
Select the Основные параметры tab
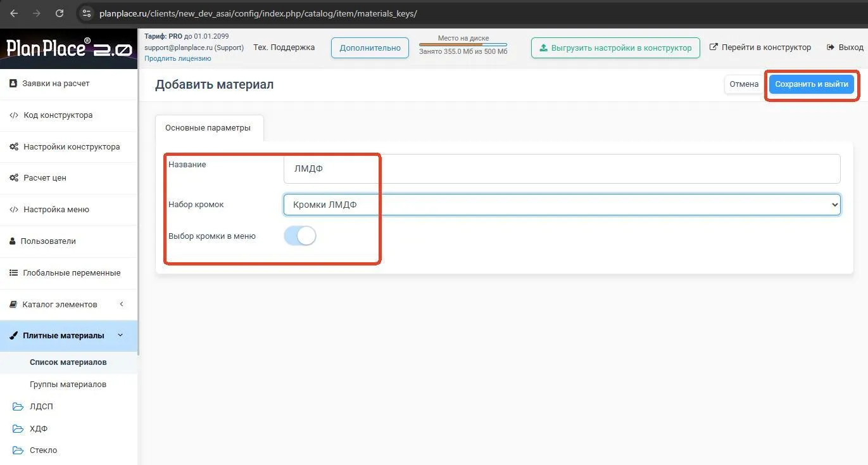(x=208, y=128)
